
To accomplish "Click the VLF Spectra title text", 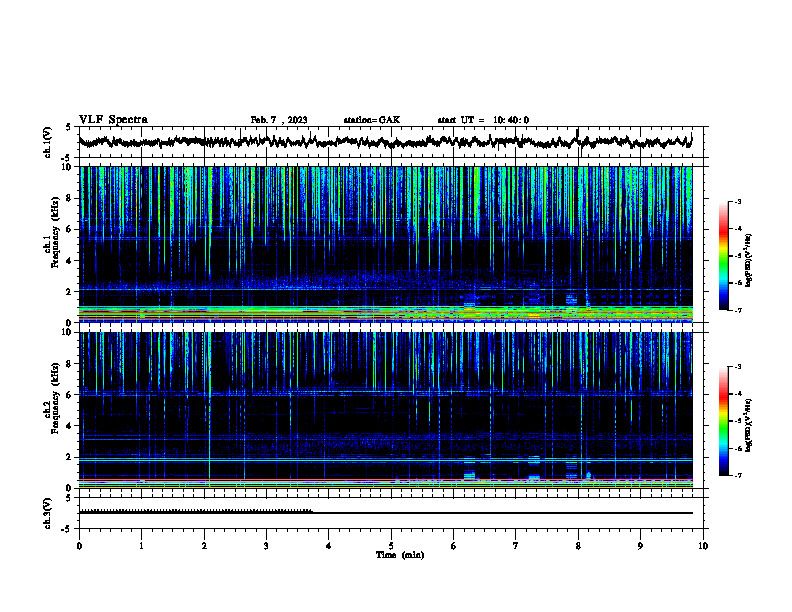I will pos(113,120).
